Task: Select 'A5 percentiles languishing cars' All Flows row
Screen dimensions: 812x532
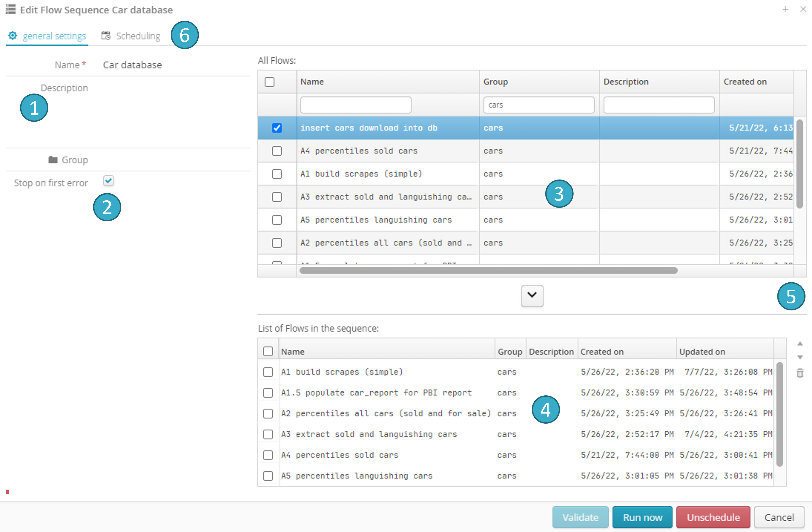Action: pos(525,220)
